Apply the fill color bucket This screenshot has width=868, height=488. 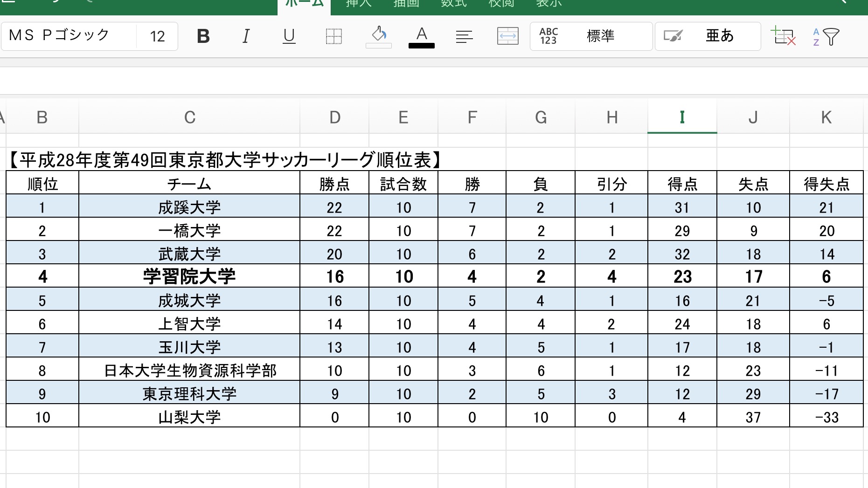click(378, 36)
